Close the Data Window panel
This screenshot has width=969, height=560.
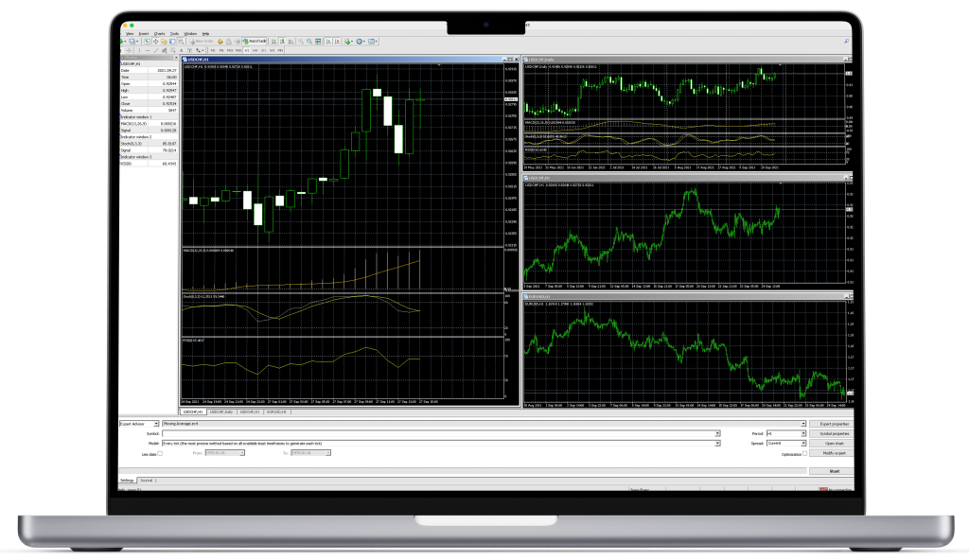[x=175, y=58]
